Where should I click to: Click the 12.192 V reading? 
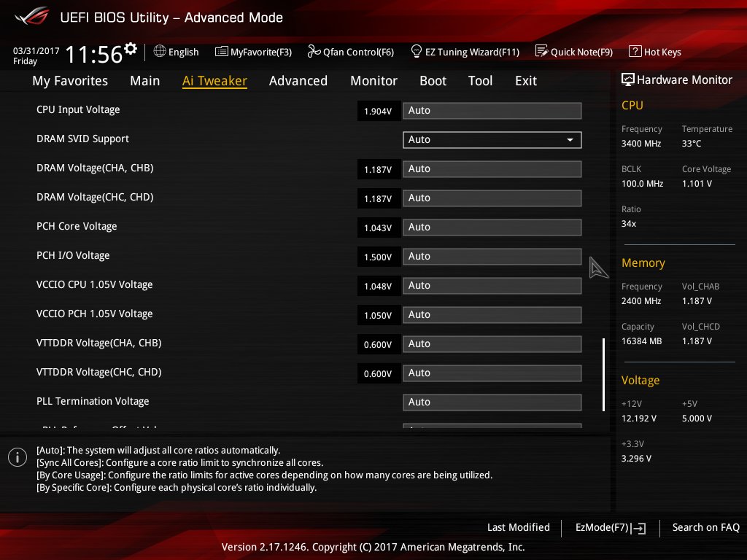click(x=638, y=418)
